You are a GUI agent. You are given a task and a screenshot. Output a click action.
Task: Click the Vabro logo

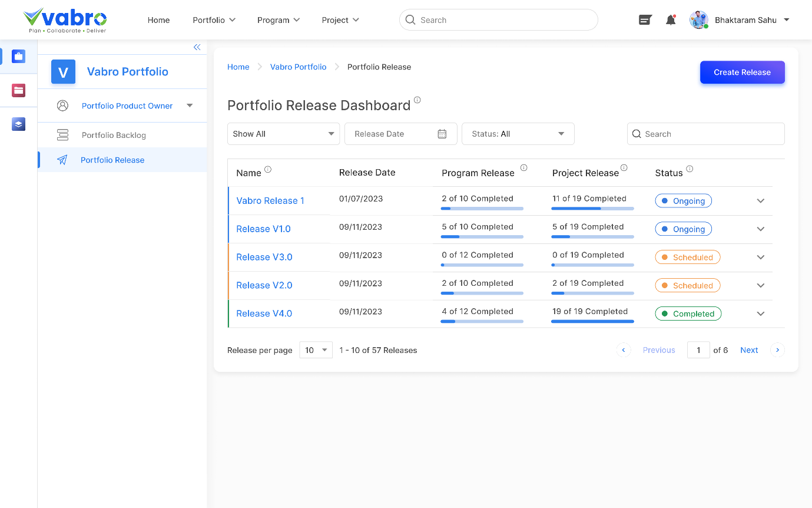tap(65, 20)
